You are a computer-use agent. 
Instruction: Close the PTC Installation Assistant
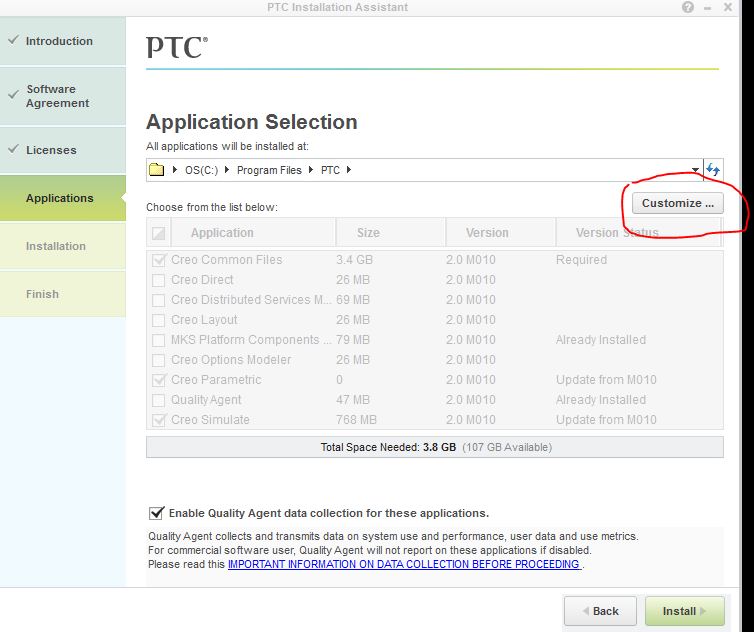tap(728, 7)
